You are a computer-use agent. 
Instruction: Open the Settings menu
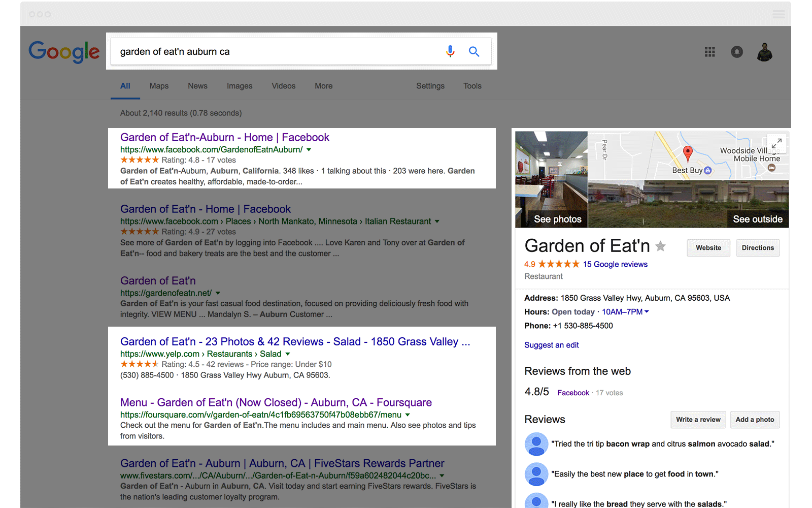(430, 86)
